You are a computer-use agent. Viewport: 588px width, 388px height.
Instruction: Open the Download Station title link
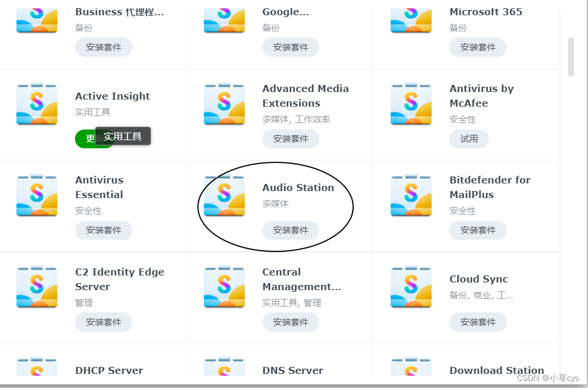pyautogui.click(x=497, y=370)
